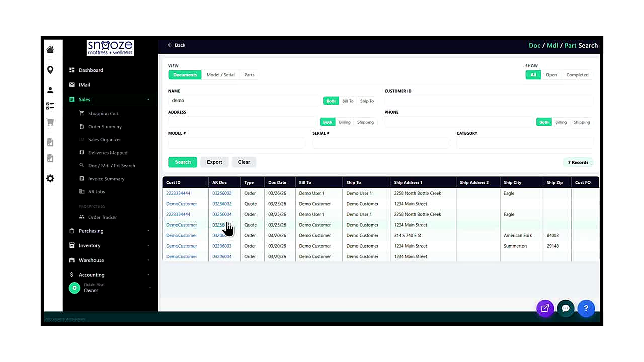
Task: Click the Accounting dollar icon
Action: click(x=72, y=275)
